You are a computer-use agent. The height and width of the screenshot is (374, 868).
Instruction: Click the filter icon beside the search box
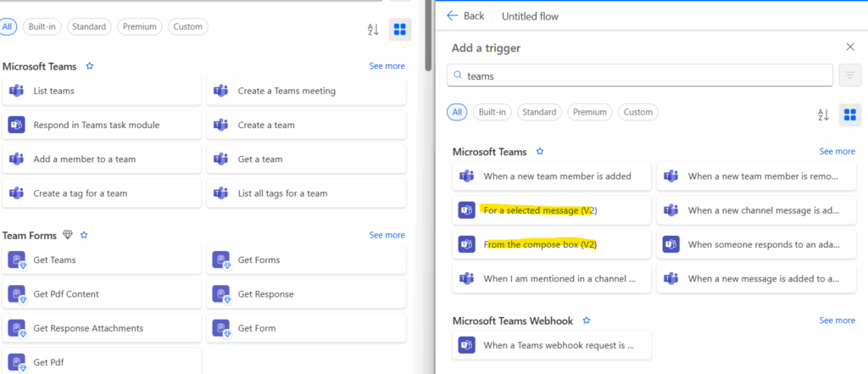(x=849, y=75)
